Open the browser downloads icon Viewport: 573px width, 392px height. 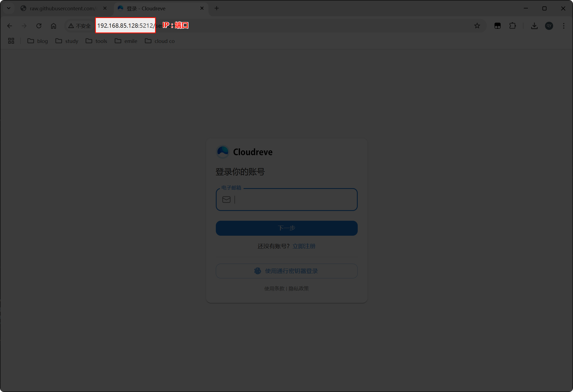click(534, 26)
